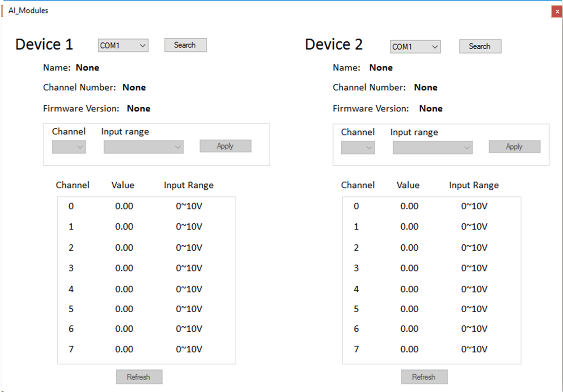Select channel 3 row in Device 2 list
This screenshot has height=392, width=563.
click(x=356, y=268)
